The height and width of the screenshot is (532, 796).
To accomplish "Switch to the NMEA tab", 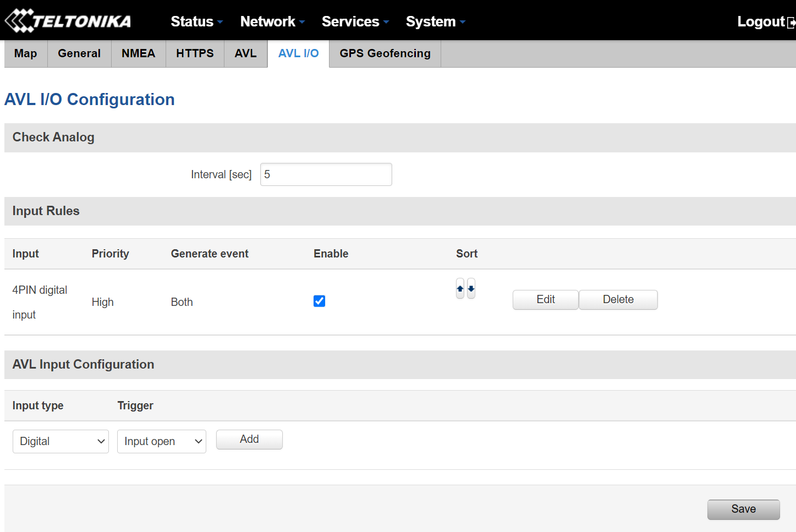I will coord(139,53).
